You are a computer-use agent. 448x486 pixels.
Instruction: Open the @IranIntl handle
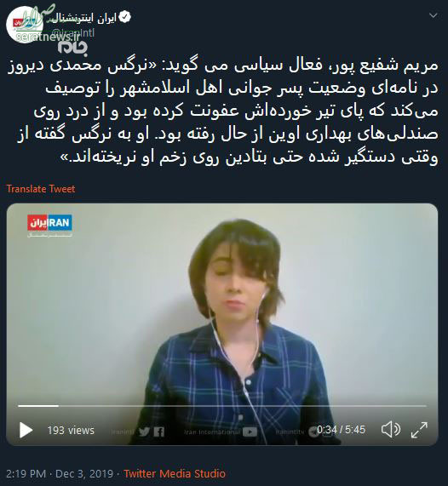tap(72, 32)
